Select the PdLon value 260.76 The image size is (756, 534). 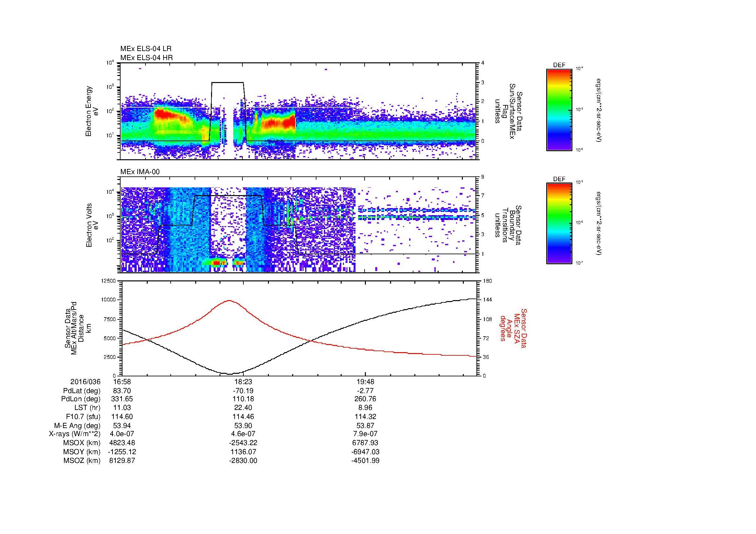pos(366,399)
